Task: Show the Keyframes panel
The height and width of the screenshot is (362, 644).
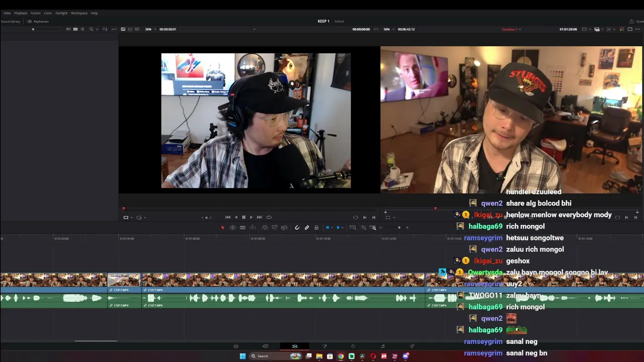Action: point(38,22)
